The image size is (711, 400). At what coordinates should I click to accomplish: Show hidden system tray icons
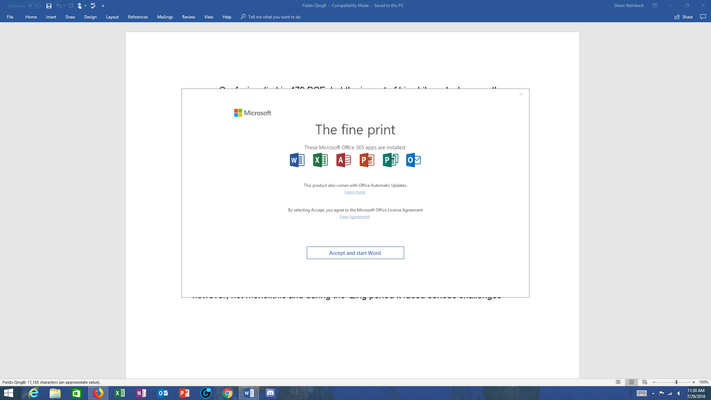point(653,394)
